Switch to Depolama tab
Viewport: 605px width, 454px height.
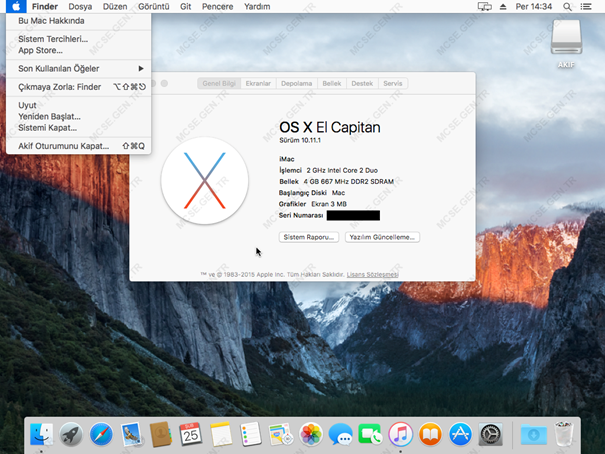click(296, 83)
